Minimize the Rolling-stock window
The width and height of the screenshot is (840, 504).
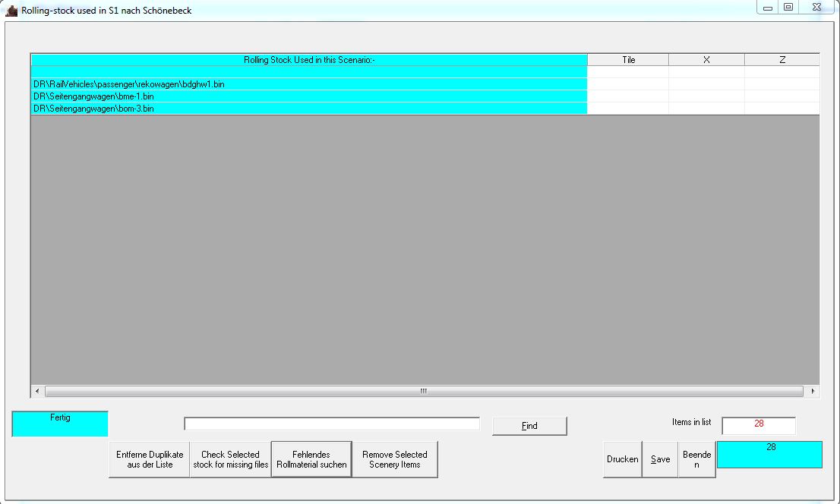click(768, 8)
